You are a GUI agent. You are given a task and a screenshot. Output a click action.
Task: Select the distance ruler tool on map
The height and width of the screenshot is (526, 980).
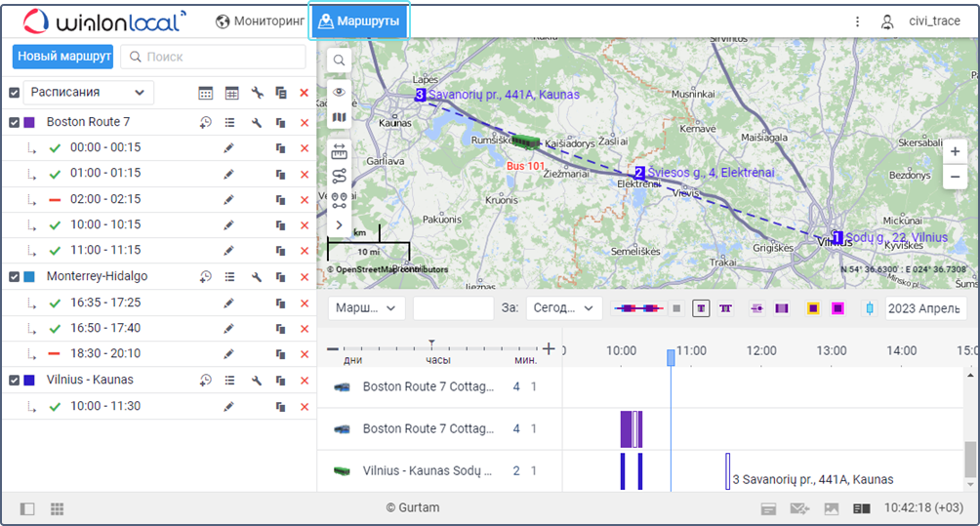point(339,151)
